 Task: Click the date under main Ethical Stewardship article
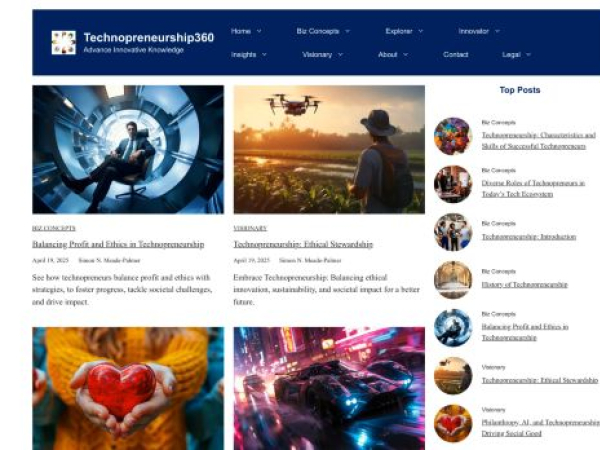[x=251, y=260]
